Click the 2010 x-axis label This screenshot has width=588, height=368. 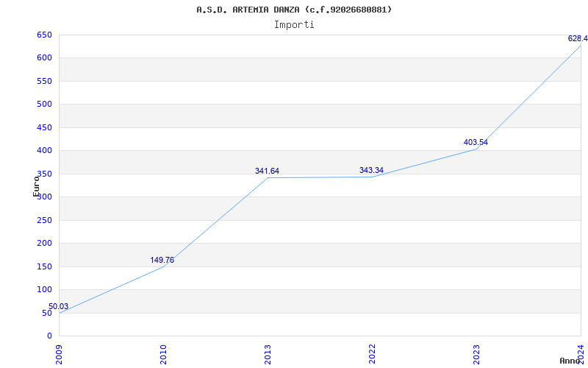point(163,354)
